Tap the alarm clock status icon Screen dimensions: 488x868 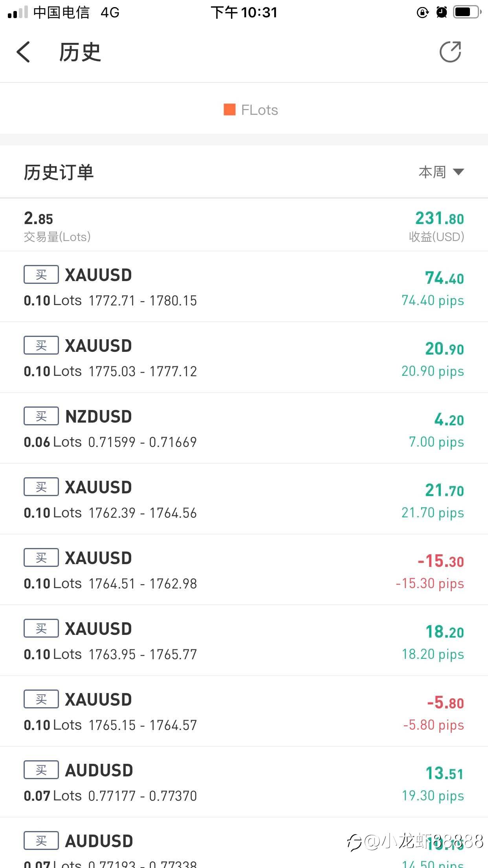point(442,13)
